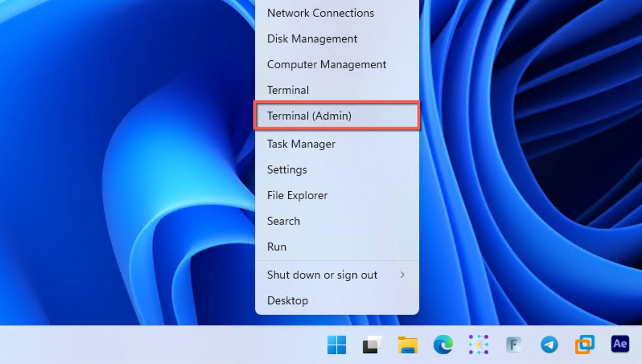Open Disk Management from the menu
The height and width of the screenshot is (364, 642).
337,39
